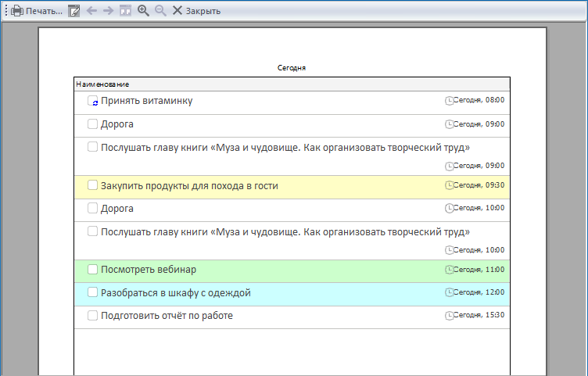The height and width of the screenshot is (376, 588).
Task: Check the 'Послушать главу книги' task at 10:00
Action: point(92,231)
